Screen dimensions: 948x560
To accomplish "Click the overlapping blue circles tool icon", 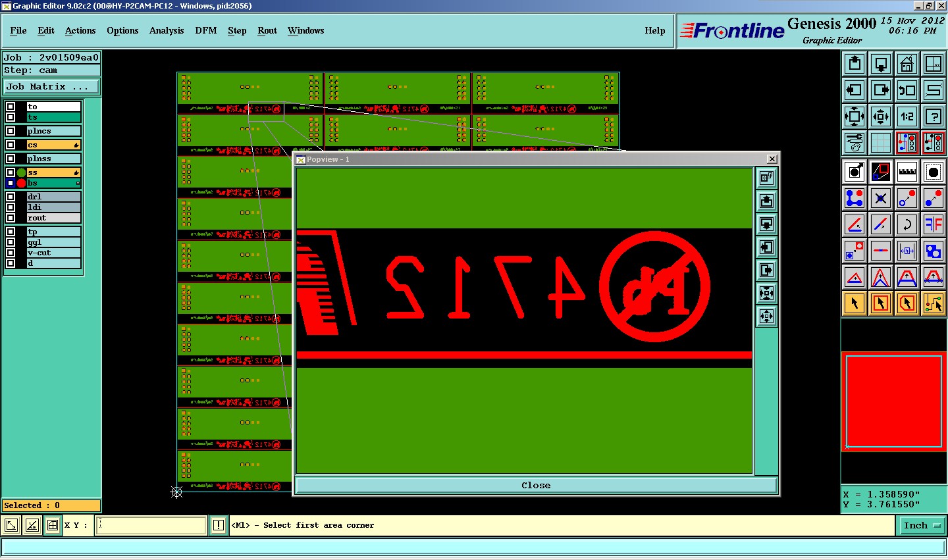I will tap(934, 251).
